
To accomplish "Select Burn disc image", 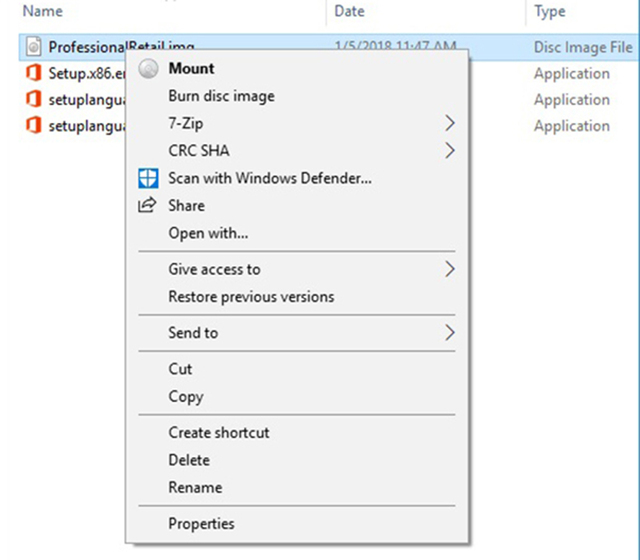I will [297, 96].
